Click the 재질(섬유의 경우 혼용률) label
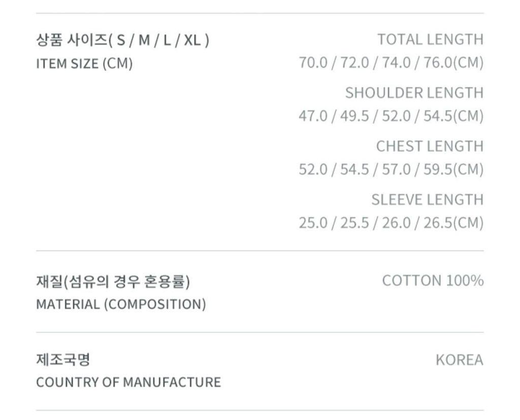This screenshot has width=520, height=420. point(113,281)
